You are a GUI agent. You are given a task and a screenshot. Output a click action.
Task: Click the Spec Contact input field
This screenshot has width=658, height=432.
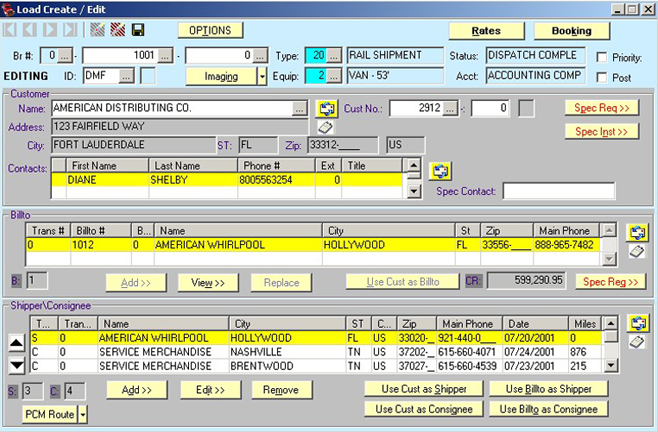pos(559,191)
